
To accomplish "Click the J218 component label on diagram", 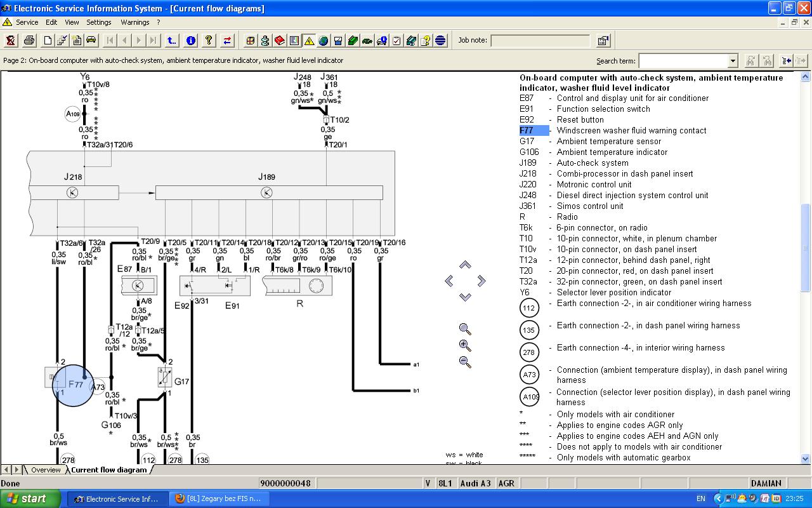I will (73, 177).
